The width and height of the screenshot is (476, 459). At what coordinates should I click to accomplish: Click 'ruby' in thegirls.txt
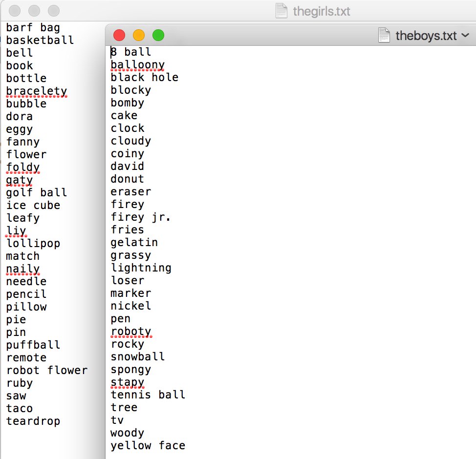click(20, 383)
